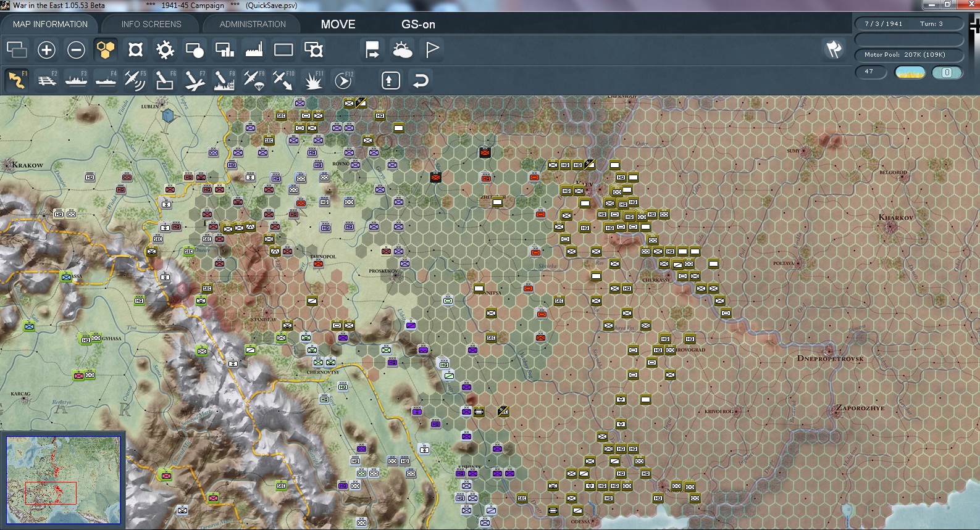980x530 pixels.
Task: Click the Kharkov city label on map
Action: (896, 217)
